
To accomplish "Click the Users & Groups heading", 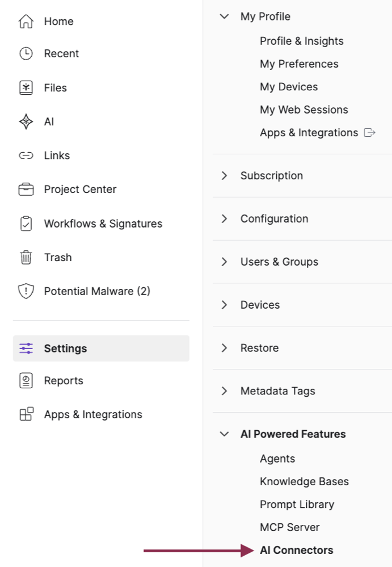I will click(279, 262).
